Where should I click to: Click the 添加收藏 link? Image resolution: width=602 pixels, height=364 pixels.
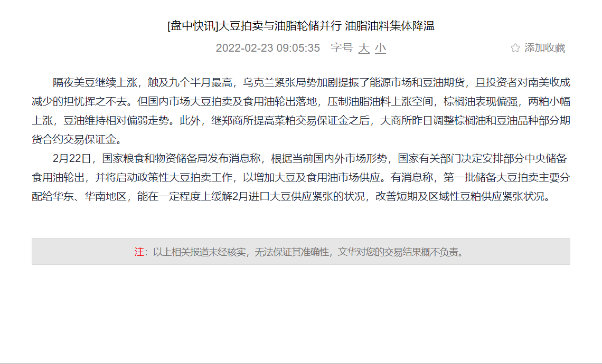pos(545,48)
